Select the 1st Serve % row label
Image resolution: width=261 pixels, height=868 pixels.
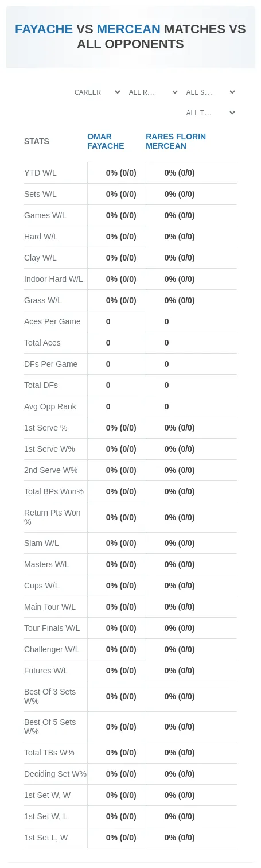45,428
